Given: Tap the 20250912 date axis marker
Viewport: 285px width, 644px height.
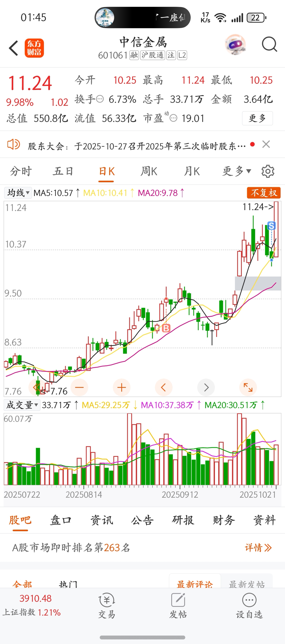Looking at the screenshot, I should (180, 495).
